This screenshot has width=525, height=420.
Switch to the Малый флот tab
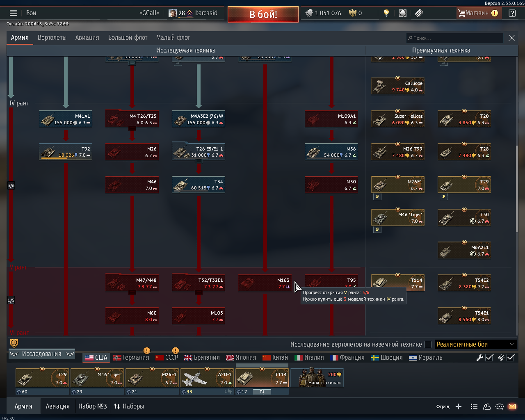pyautogui.click(x=173, y=38)
